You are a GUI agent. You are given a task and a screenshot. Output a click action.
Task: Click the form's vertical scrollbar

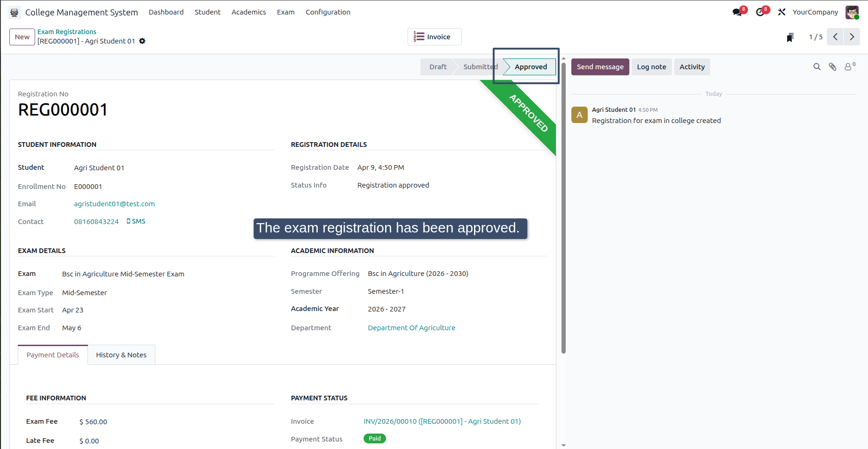pyautogui.click(x=563, y=208)
